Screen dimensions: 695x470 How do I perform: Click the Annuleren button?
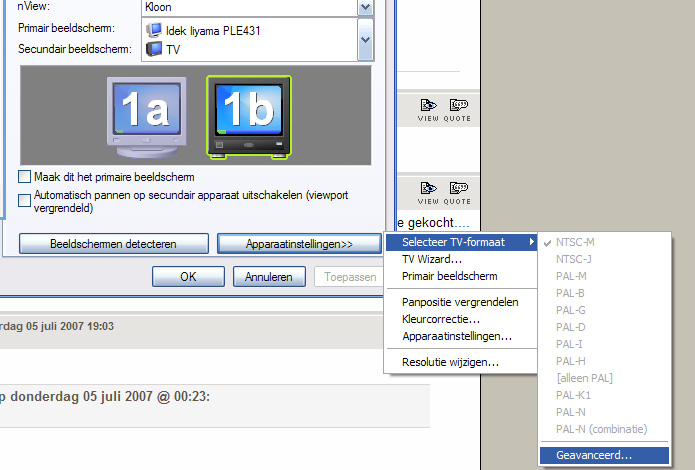coord(269,277)
